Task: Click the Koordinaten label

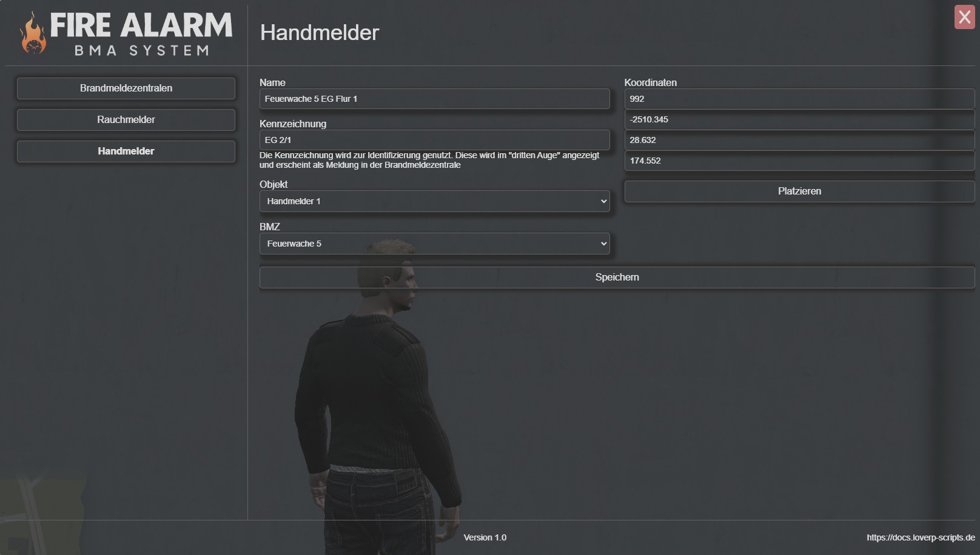Action: [x=650, y=82]
